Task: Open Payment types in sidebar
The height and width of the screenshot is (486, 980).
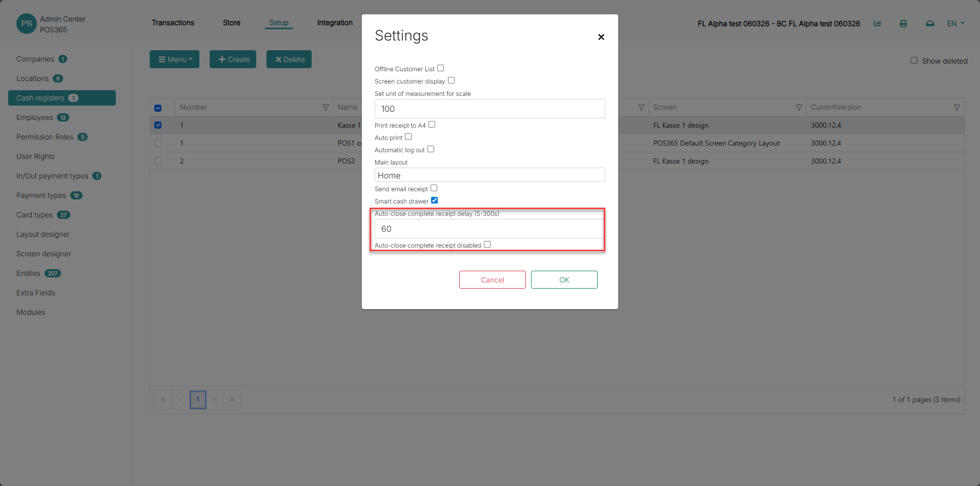Action: click(x=41, y=195)
